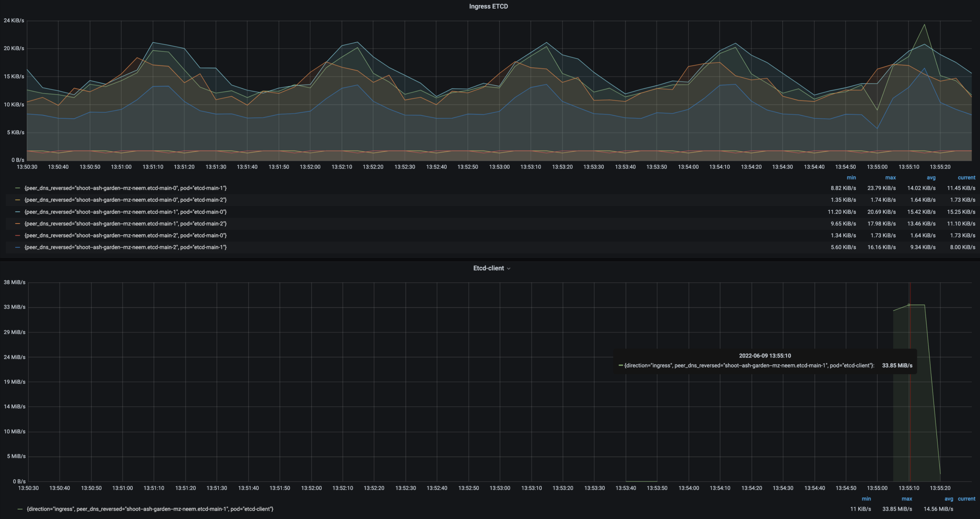Sort Ingress ETCD legend by min column
The width and height of the screenshot is (980, 519).
(x=851, y=178)
